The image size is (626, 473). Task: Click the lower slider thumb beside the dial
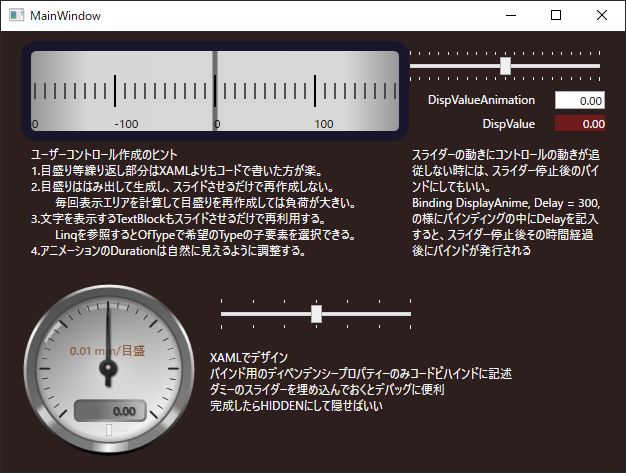pyautogui.click(x=316, y=314)
